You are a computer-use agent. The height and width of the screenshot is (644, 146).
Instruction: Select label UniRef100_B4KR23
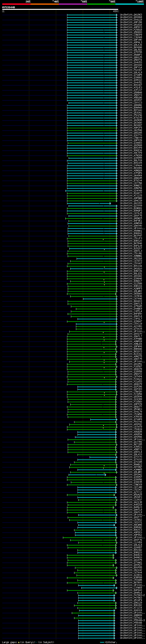(131, 555)
